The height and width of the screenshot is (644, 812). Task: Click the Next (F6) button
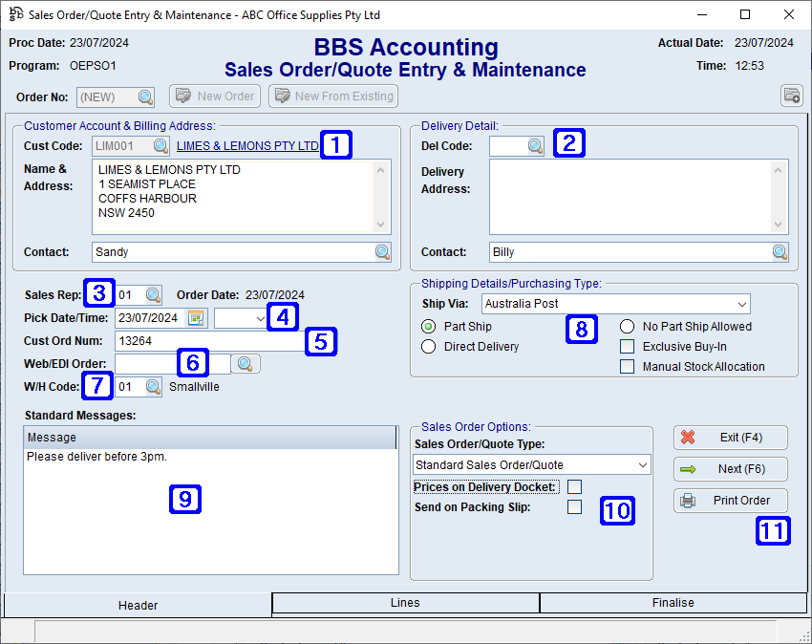pyautogui.click(x=731, y=469)
